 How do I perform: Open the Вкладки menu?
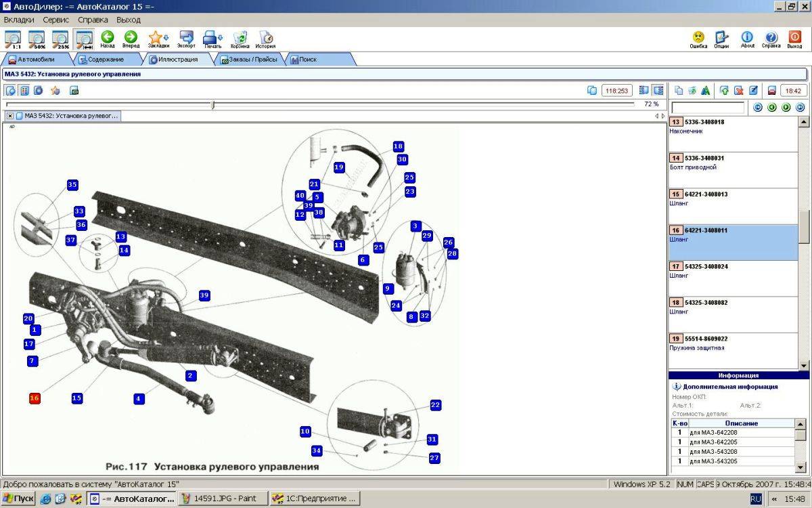point(19,20)
